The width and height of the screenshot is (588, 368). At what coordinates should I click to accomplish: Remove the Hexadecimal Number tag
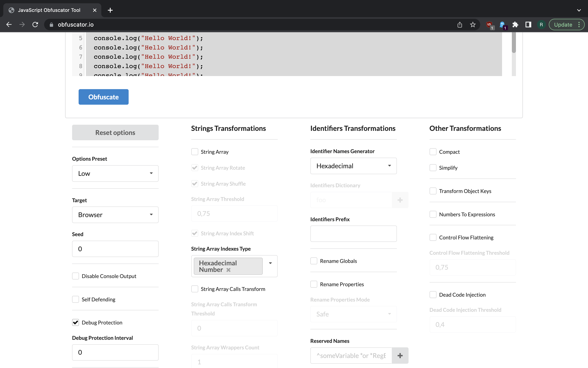click(228, 270)
